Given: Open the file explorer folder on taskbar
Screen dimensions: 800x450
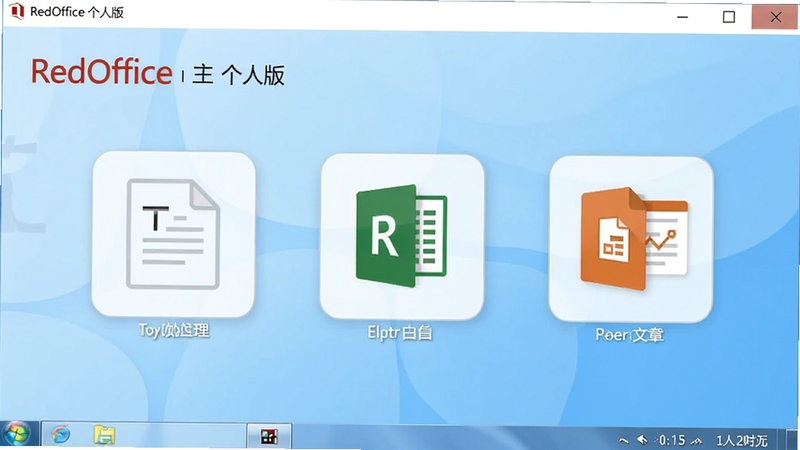Looking at the screenshot, I should click(104, 435).
